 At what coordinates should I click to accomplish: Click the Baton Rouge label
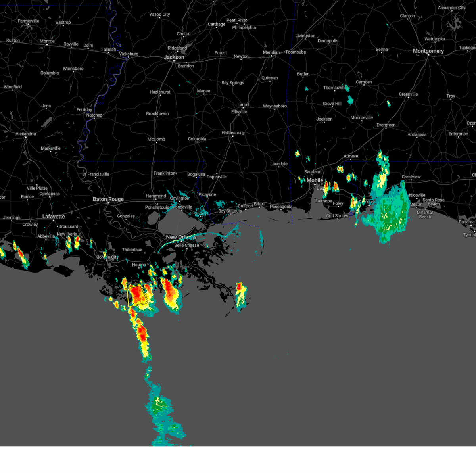[108, 199]
